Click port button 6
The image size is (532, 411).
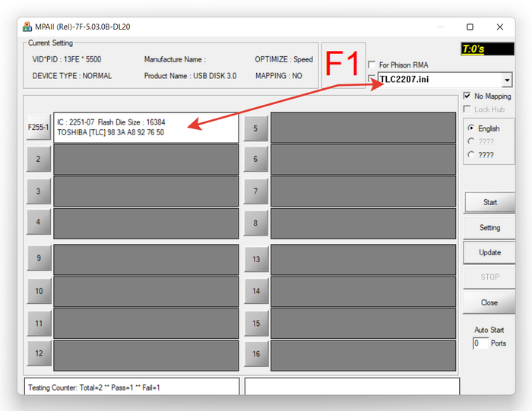point(255,159)
